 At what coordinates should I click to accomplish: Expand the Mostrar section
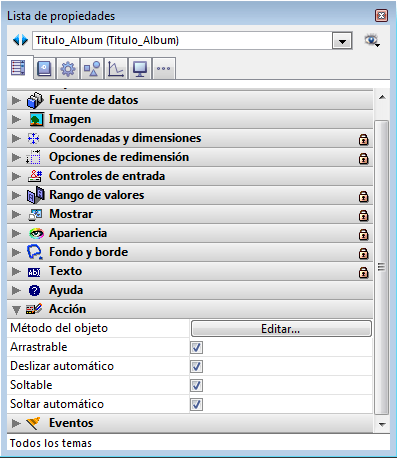[x=16, y=214]
